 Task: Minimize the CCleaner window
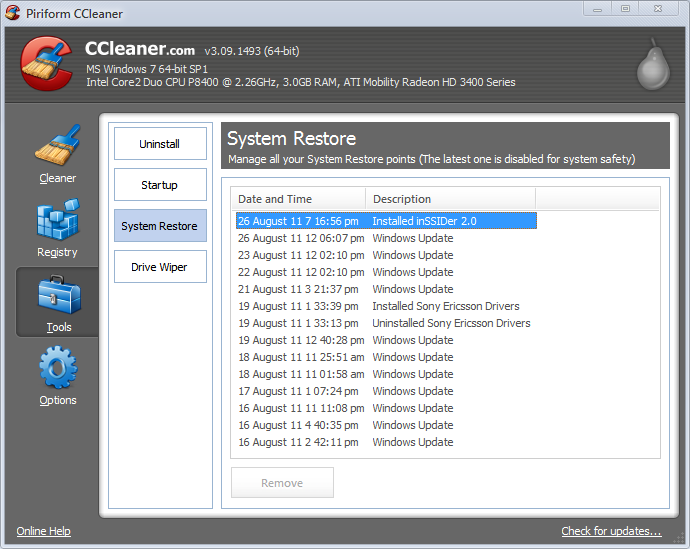(x=597, y=9)
